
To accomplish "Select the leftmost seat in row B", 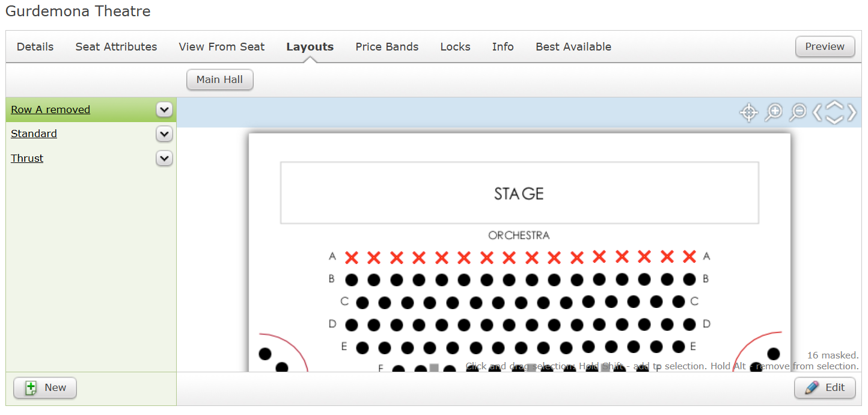I will click(x=352, y=280).
